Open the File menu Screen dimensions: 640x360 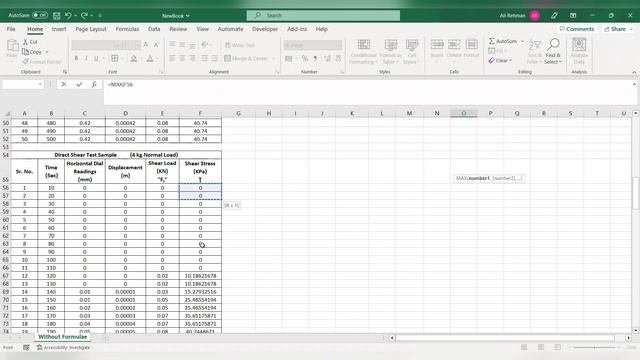(x=11, y=29)
